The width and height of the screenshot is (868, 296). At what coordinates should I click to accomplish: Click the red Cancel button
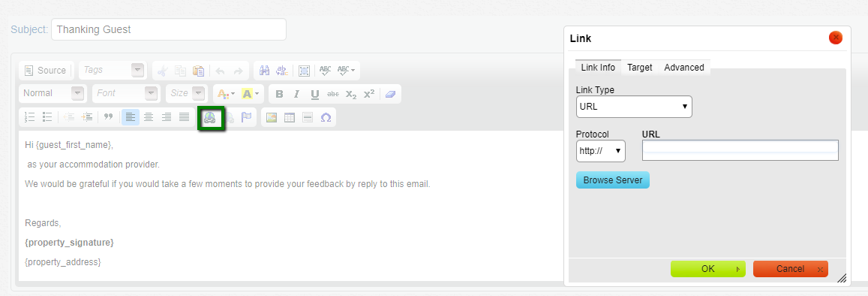tap(791, 269)
